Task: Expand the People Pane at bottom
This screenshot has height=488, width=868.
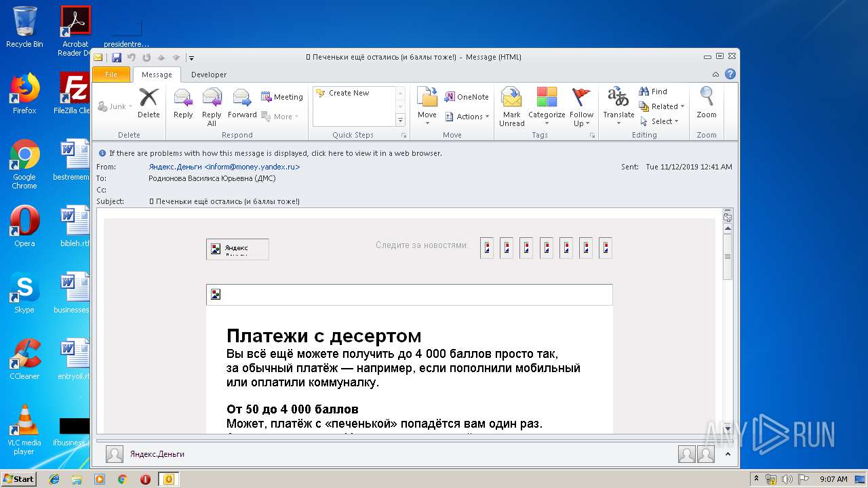Action: [728, 454]
